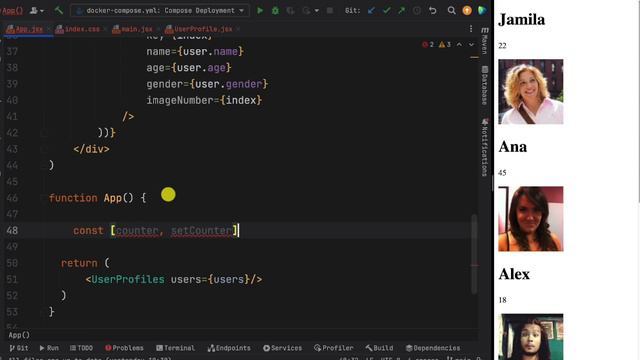Screen dimensions: 640x360
Task: Open the Database tool window
Action: tap(484, 86)
